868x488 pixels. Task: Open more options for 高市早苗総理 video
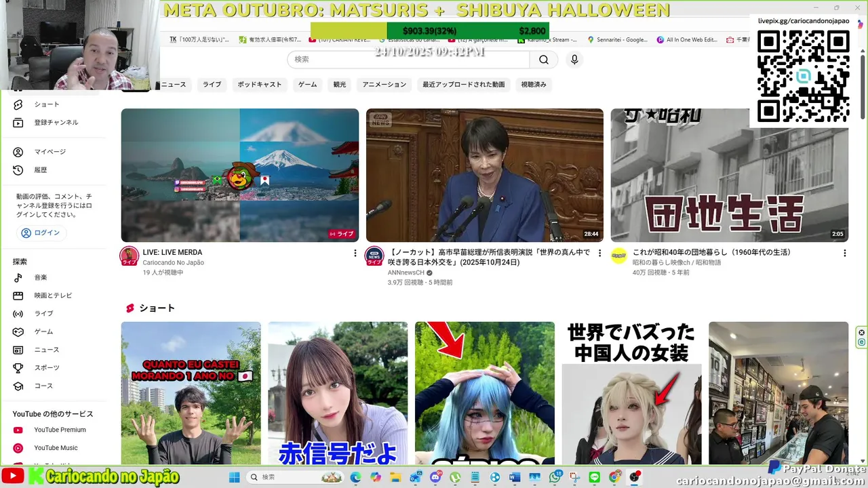click(x=599, y=253)
